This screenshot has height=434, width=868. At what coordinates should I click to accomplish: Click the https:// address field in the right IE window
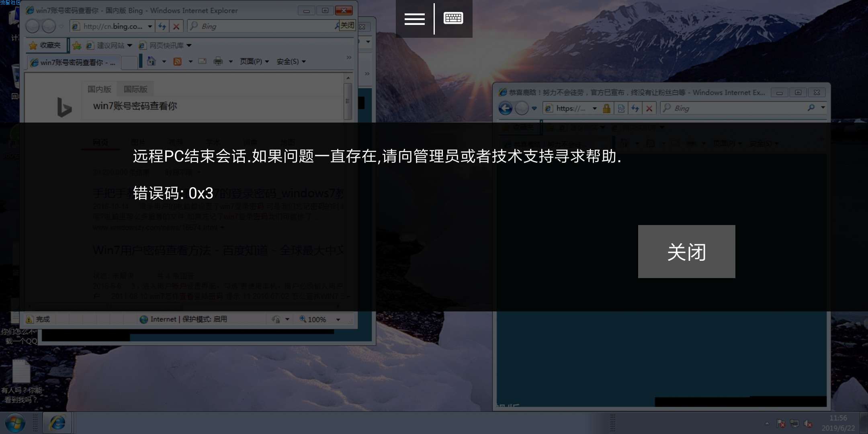pyautogui.click(x=571, y=108)
